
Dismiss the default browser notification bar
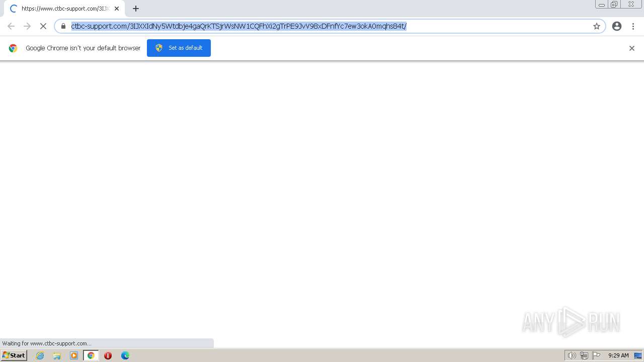tap(632, 48)
